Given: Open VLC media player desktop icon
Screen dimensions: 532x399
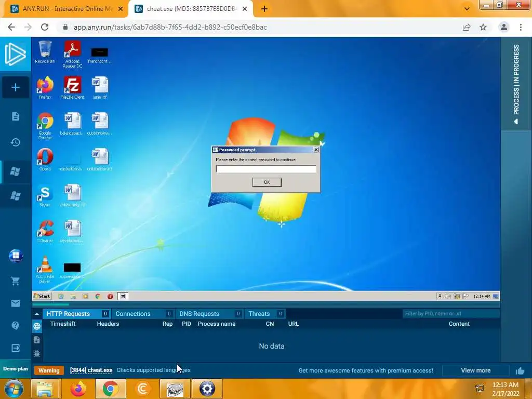Looking at the screenshot, I should (45, 270).
